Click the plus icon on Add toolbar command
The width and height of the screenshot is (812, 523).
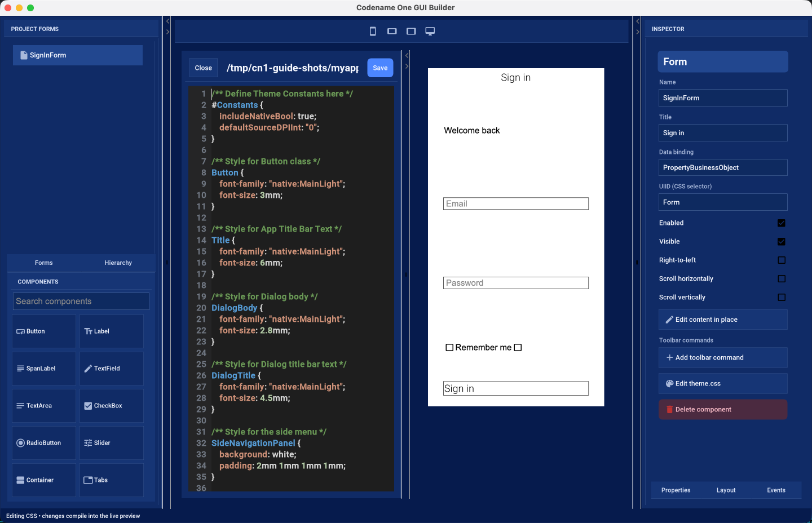[x=669, y=357]
